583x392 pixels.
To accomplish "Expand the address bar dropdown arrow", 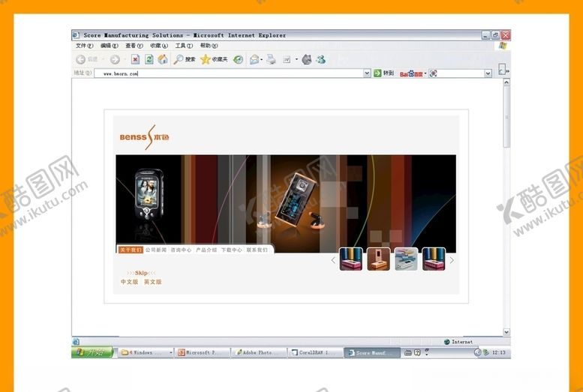I will 367,73.
